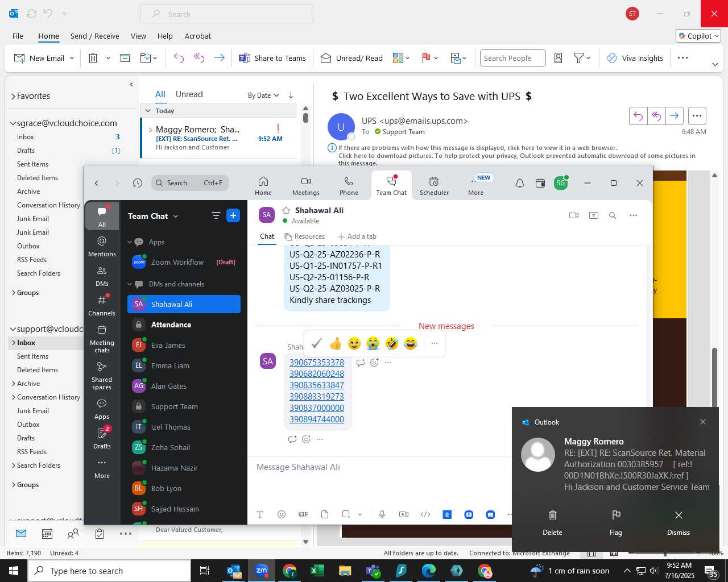The image size is (728, 582).
Task: Open the Home tab in Outlook
Action: click(48, 36)
